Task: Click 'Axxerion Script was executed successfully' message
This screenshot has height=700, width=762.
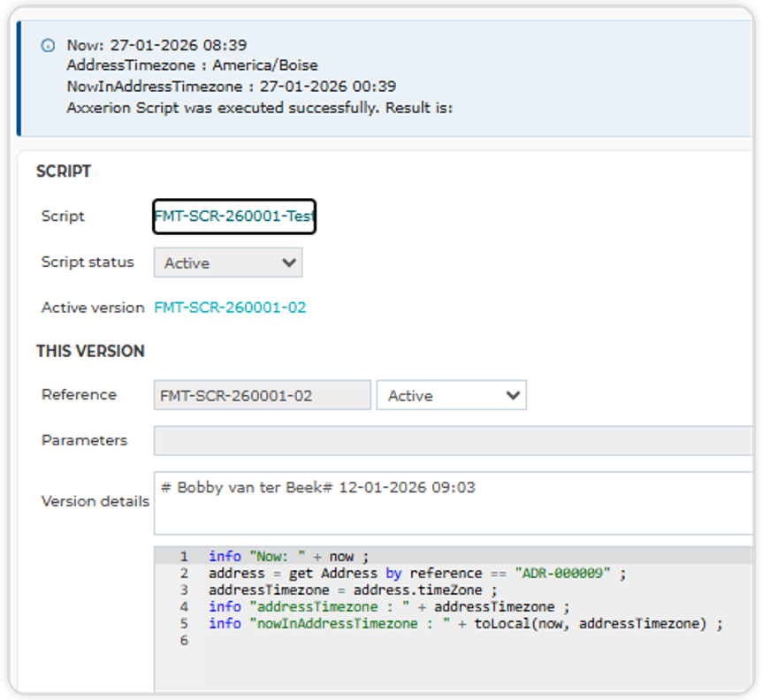Action: pos(260,107)
